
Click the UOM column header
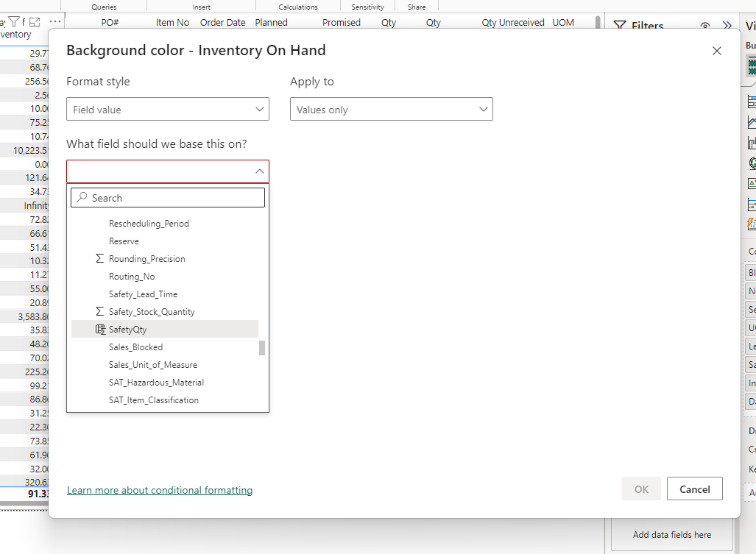(x=563, y=23)
